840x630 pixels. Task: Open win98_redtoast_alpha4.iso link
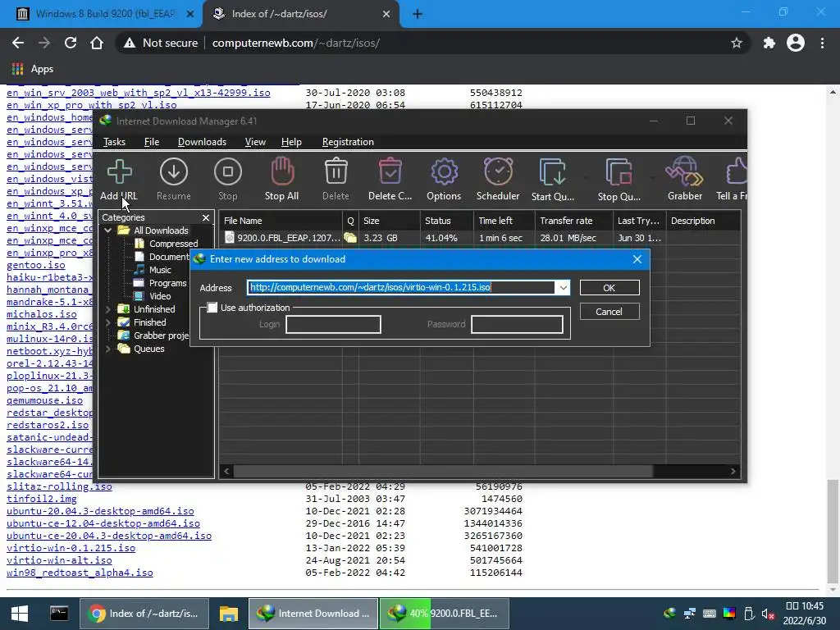click(80, 573)
